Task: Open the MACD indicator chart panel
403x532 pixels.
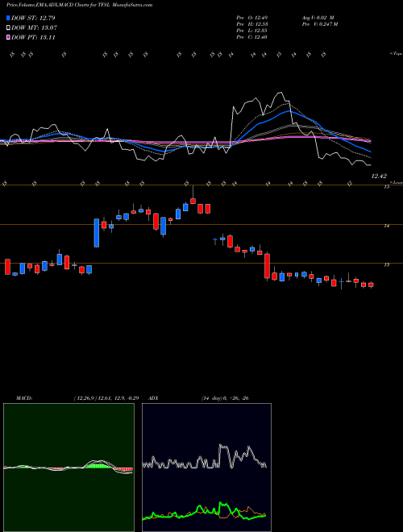Action: pyautogui.click(x=69, y=468)
